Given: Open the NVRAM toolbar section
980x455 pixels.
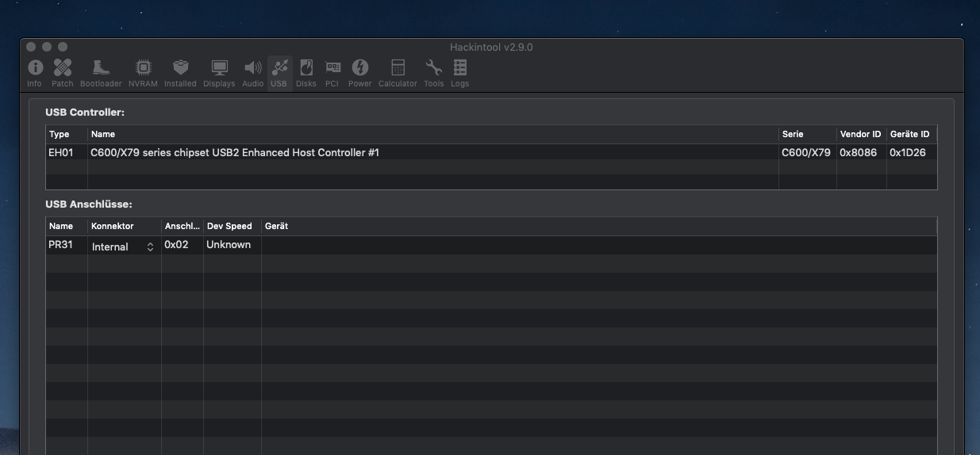Looking at the screenshot, I should coord(143,73).
